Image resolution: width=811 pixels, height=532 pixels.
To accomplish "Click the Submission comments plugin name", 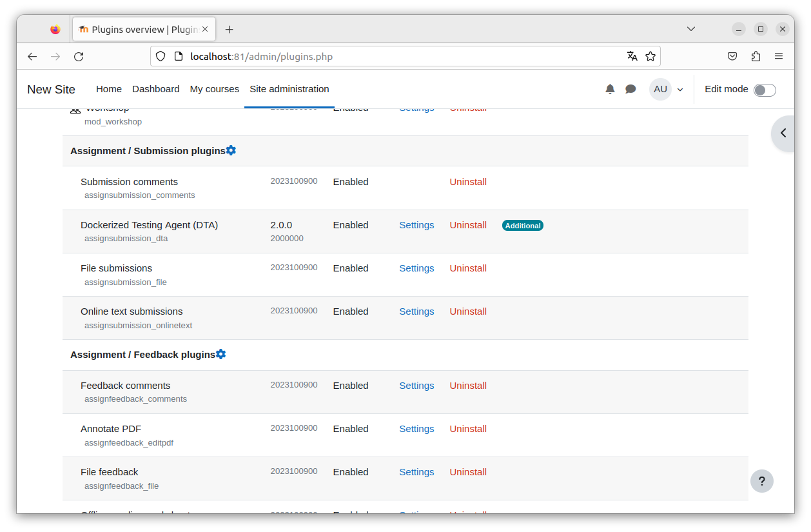I will [x=129, y=182].
